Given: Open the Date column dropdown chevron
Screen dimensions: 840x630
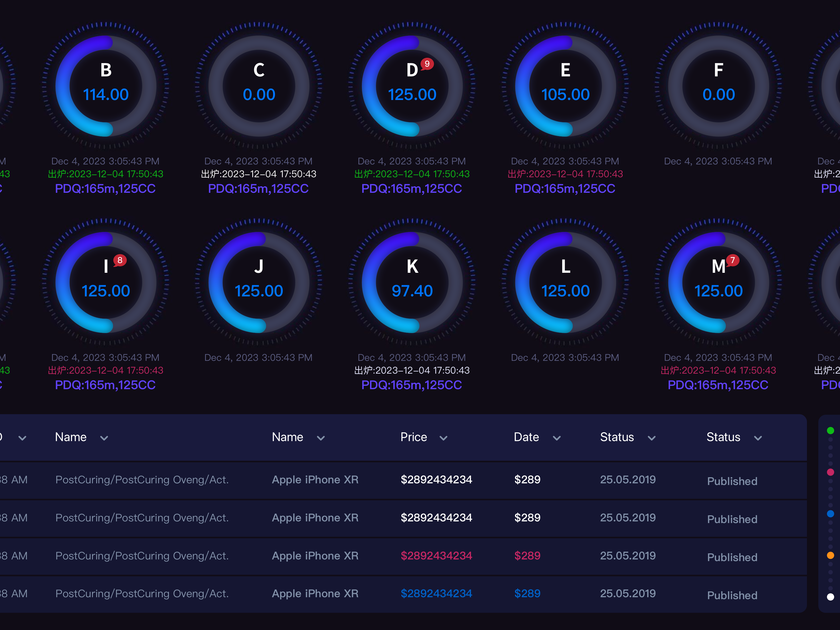Looking at the screenshot, I should (x=557, y=438).
